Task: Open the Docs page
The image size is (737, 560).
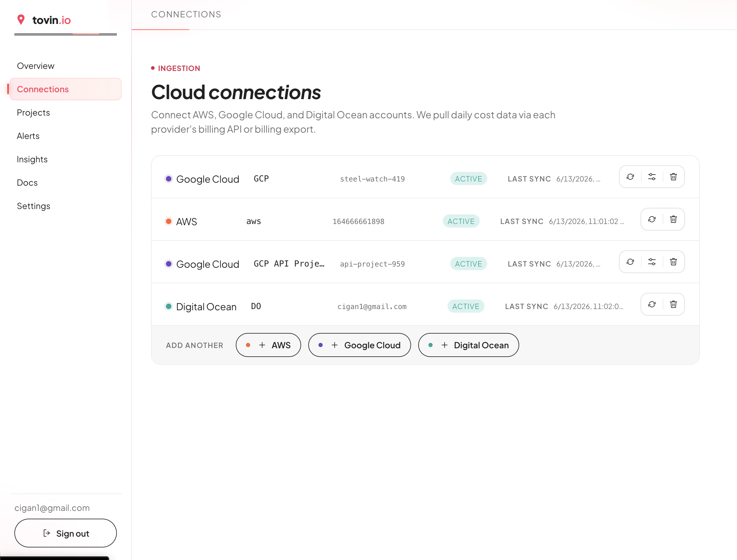Action: [x=65, y=182]
